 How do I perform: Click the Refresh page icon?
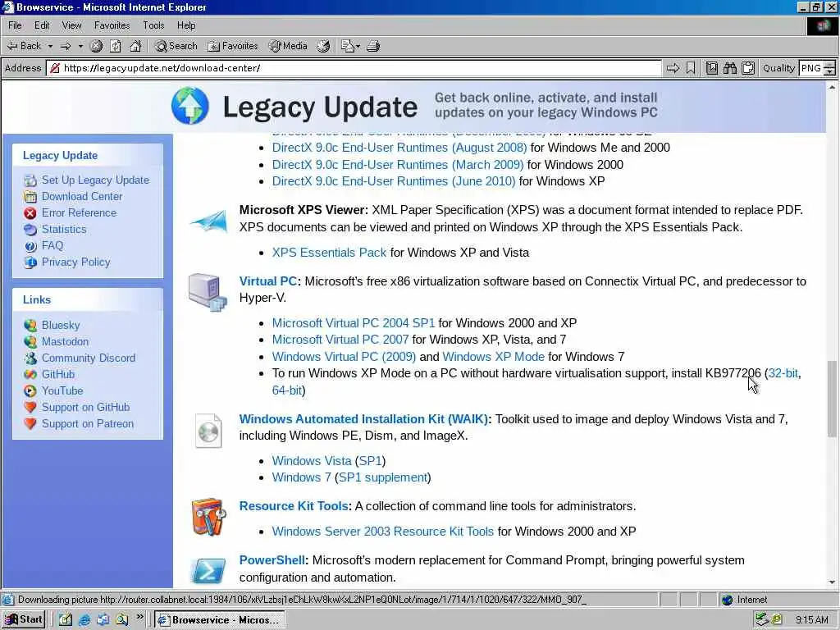pos(115,46)
